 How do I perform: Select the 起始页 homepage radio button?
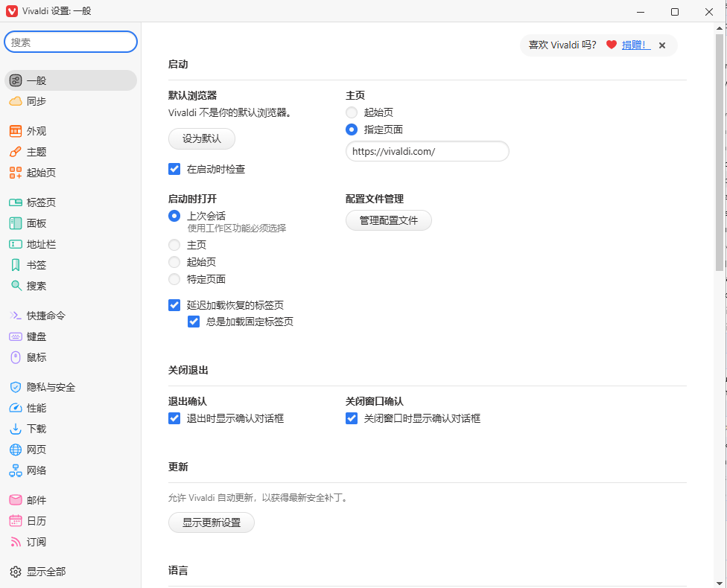click(352, 112)
